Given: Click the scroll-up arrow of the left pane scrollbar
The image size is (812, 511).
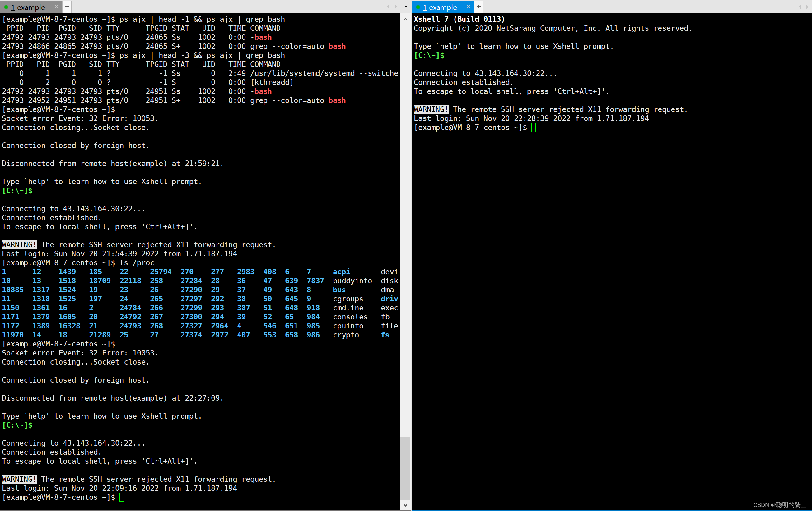Looking at the screenshot, I should click(x=405, y=19).
